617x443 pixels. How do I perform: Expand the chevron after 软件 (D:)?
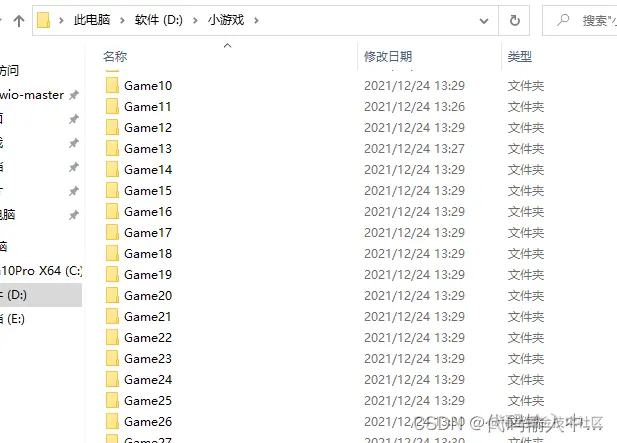(195, 20)
